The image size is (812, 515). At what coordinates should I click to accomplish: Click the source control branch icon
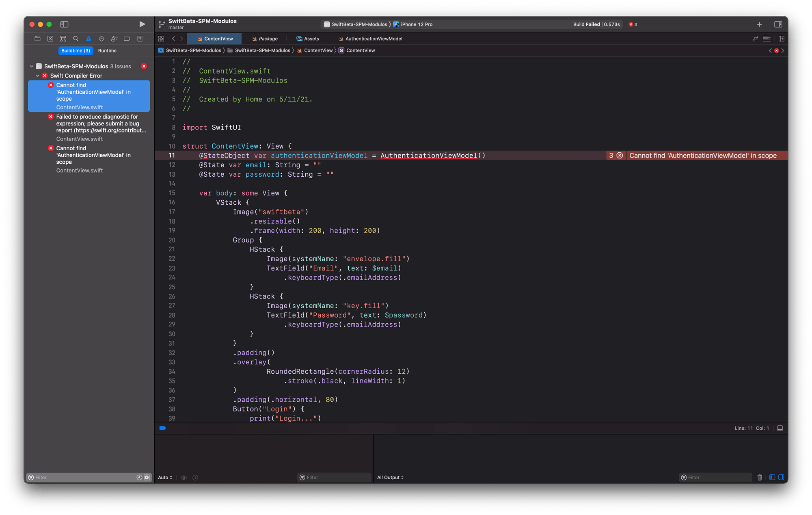click(162, 24)
